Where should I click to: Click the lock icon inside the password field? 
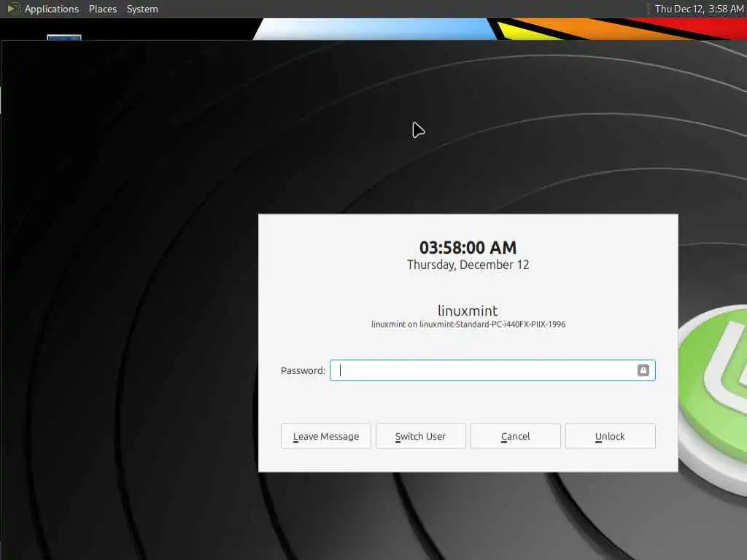[643, 370]
